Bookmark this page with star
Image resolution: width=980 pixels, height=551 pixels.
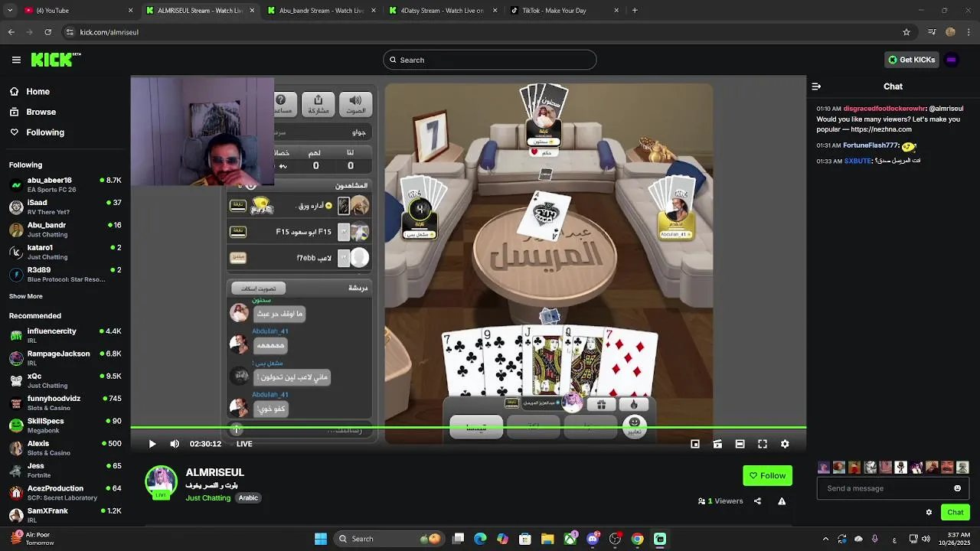906,32
